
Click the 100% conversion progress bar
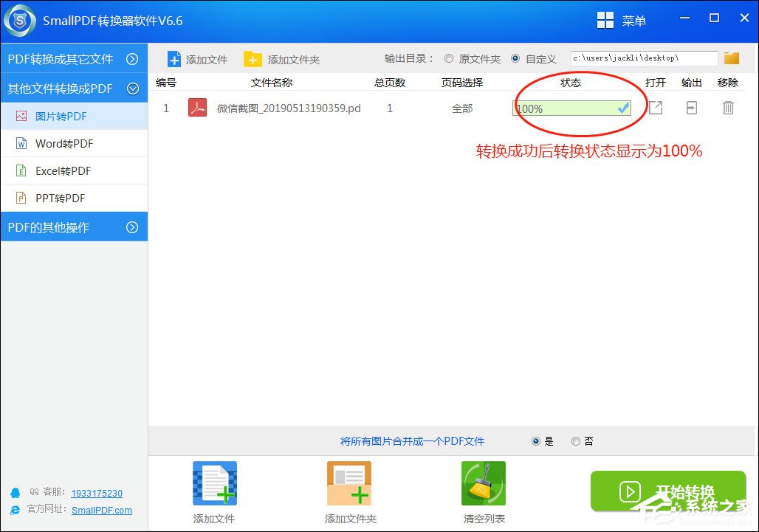(571, 108)
